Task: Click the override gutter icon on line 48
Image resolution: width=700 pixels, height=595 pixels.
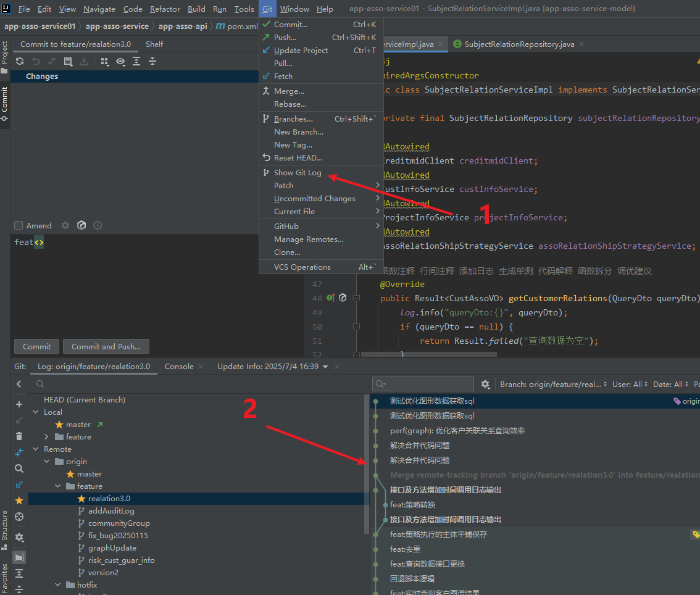Action: (331, 297)
